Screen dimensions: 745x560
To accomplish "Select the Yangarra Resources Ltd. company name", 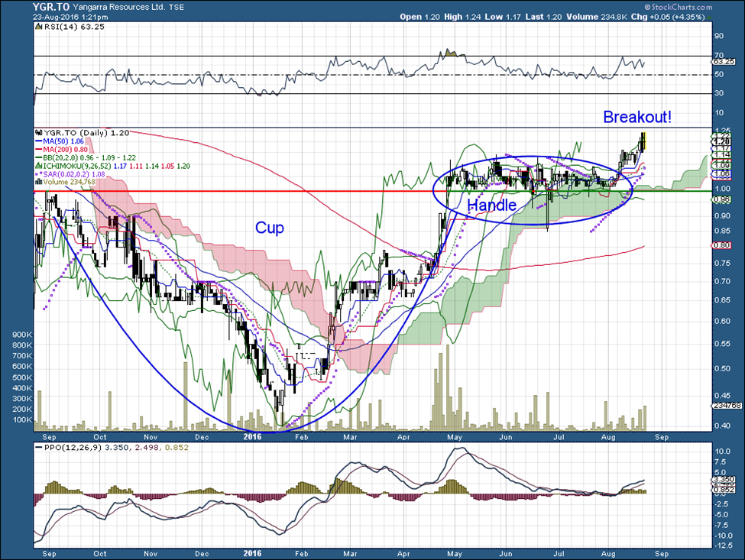I will (118, 8).
